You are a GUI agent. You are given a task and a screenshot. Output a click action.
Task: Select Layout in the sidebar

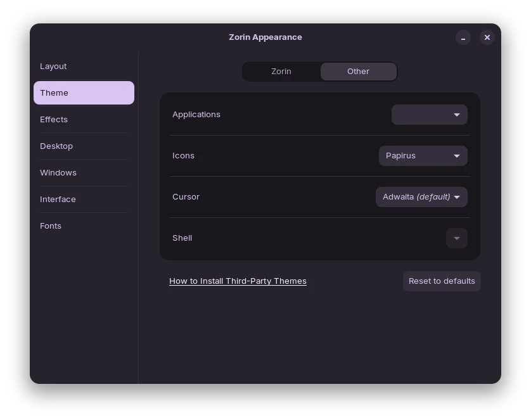(x=53, y=67)
